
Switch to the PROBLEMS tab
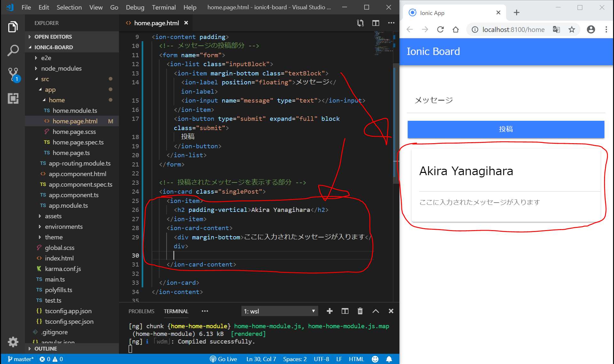pos(141,311)
